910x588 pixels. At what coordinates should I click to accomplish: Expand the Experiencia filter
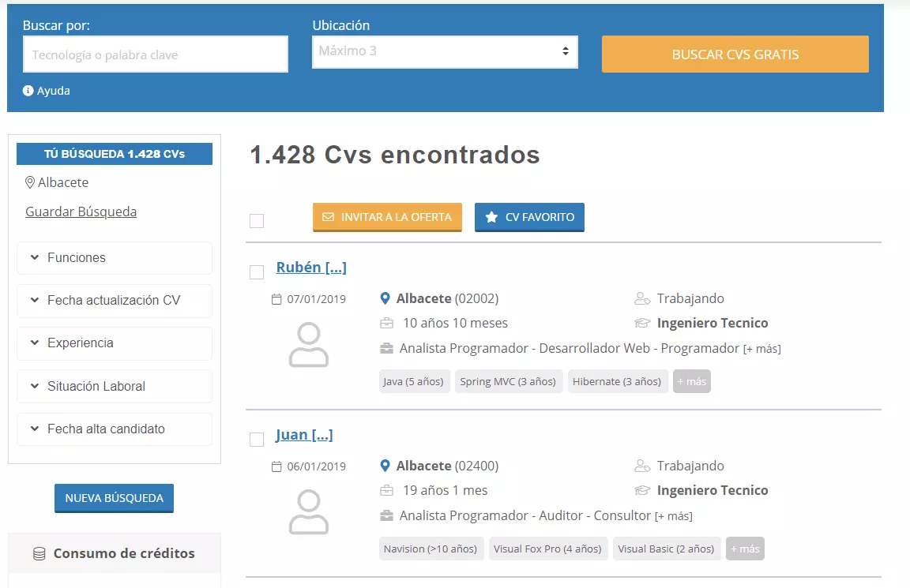(114, 343)
